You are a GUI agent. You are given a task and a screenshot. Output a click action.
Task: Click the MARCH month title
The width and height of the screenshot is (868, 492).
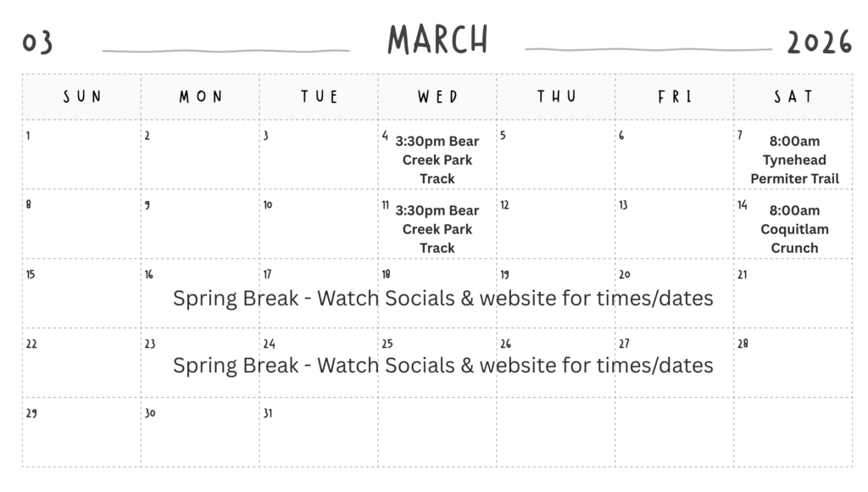[437, 40]
